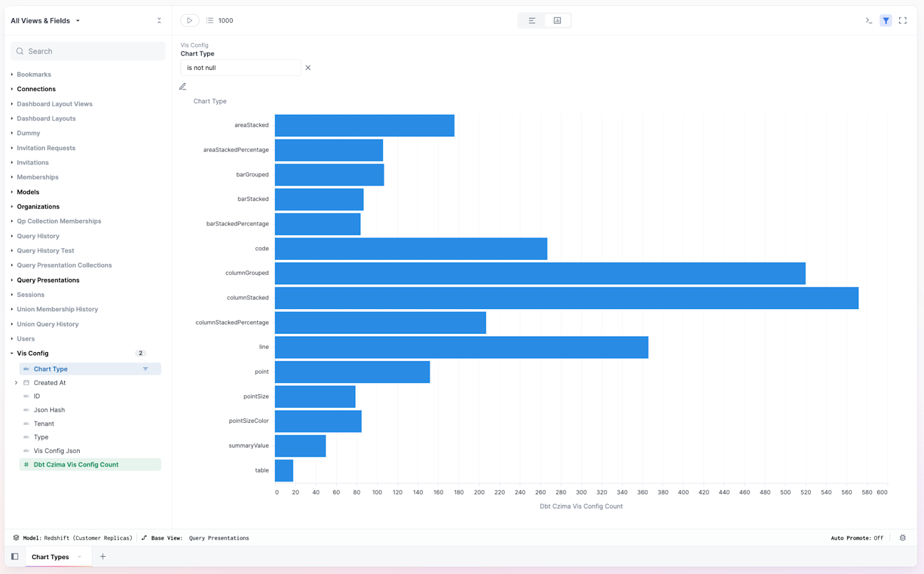
Task: Open the settings gear in the status bar
Action: pyautogui.click(x=903, y=538)
